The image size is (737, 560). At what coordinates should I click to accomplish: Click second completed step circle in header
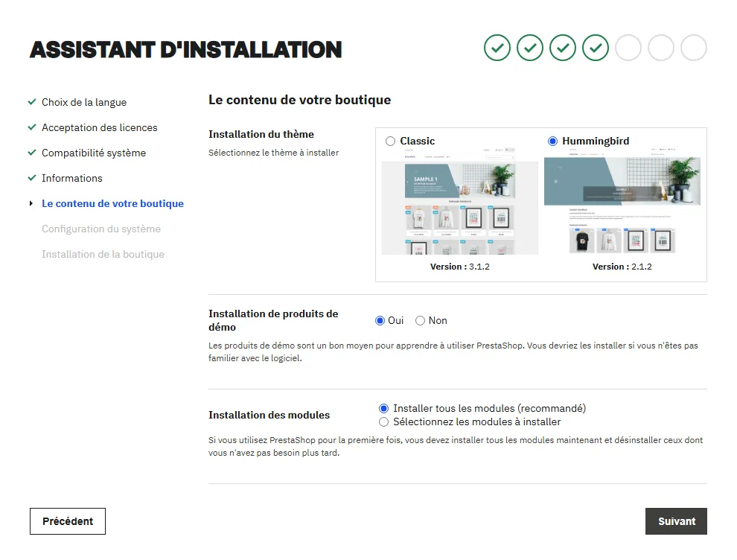pos(530,48)
